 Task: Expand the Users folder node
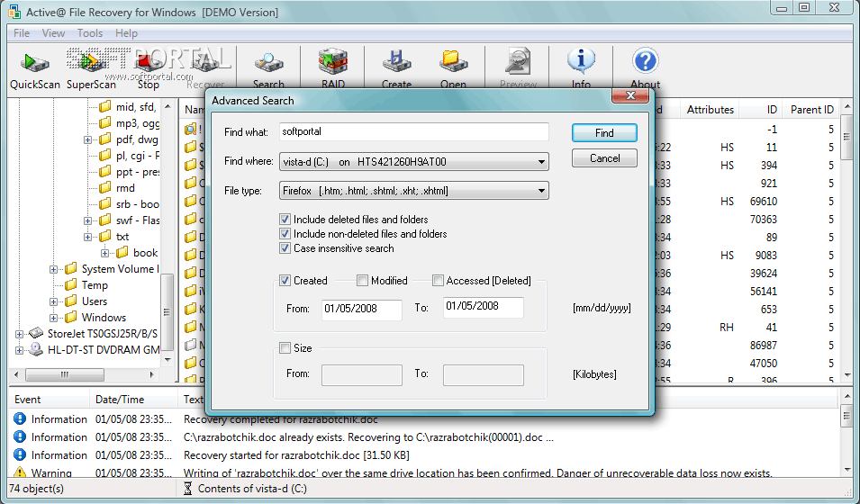tap(53, 301)
